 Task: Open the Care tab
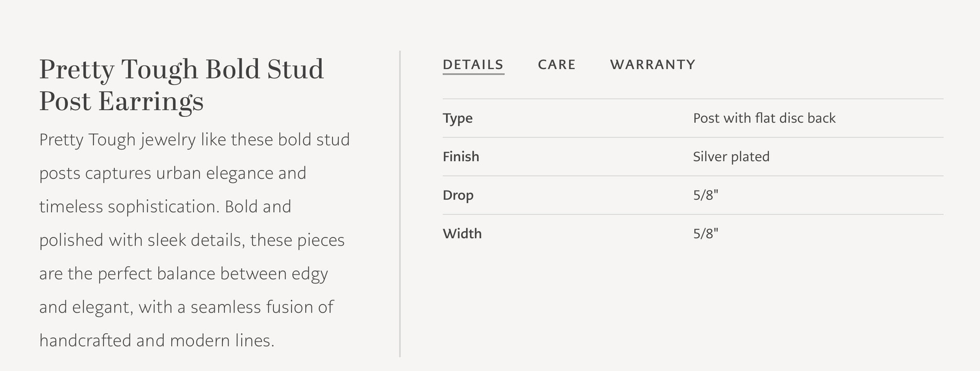pyautogui.click(x=557, y=65)
